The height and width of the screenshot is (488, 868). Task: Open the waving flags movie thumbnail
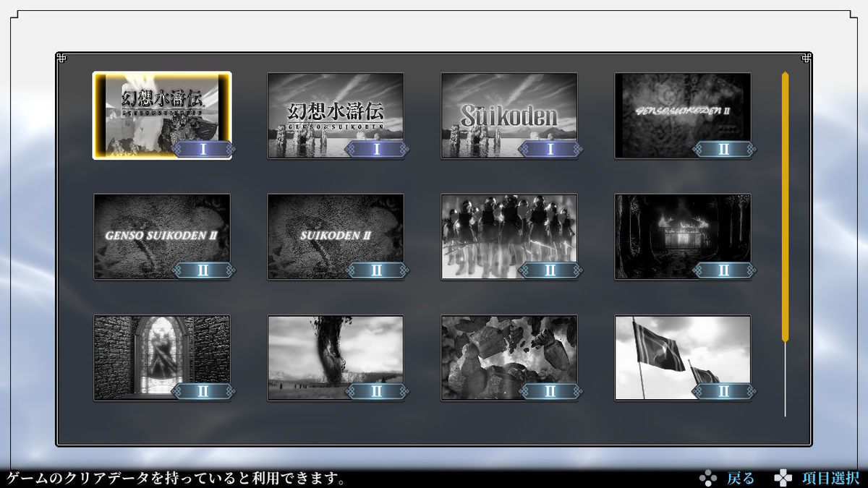[683, 358]
